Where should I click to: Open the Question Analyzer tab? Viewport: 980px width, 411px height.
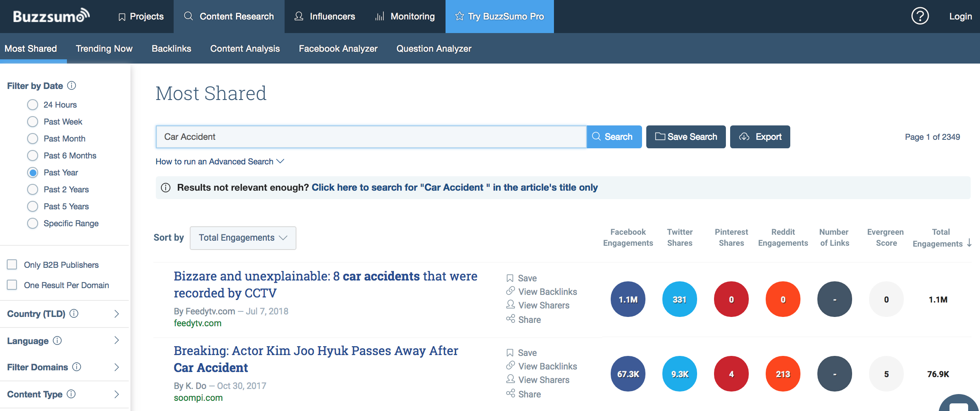pyautogui.click(x=434, y=49)
